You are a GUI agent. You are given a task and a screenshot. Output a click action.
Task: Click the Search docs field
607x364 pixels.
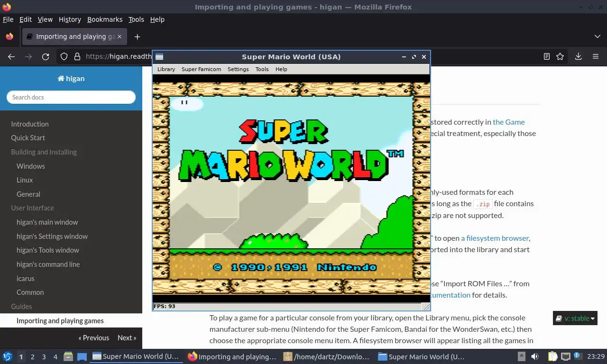coord(71,97)
